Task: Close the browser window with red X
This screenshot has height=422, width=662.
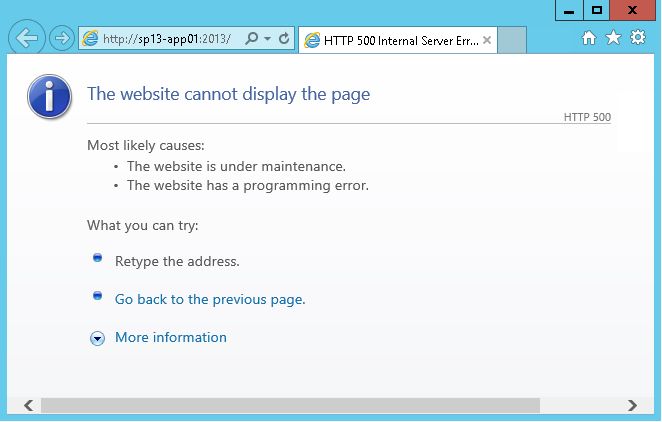Action: click(632, 10)
